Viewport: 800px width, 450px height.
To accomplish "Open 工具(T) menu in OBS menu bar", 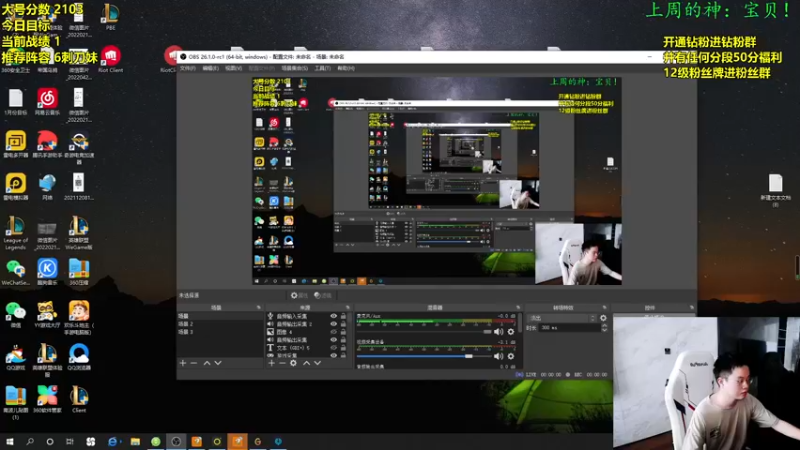I will (322, 68).
